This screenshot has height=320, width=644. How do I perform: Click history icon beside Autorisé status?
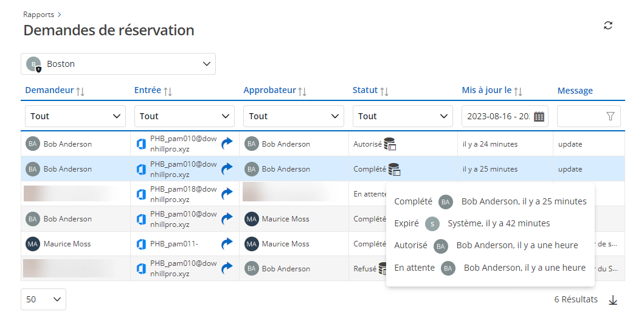(x=390, y=144)
